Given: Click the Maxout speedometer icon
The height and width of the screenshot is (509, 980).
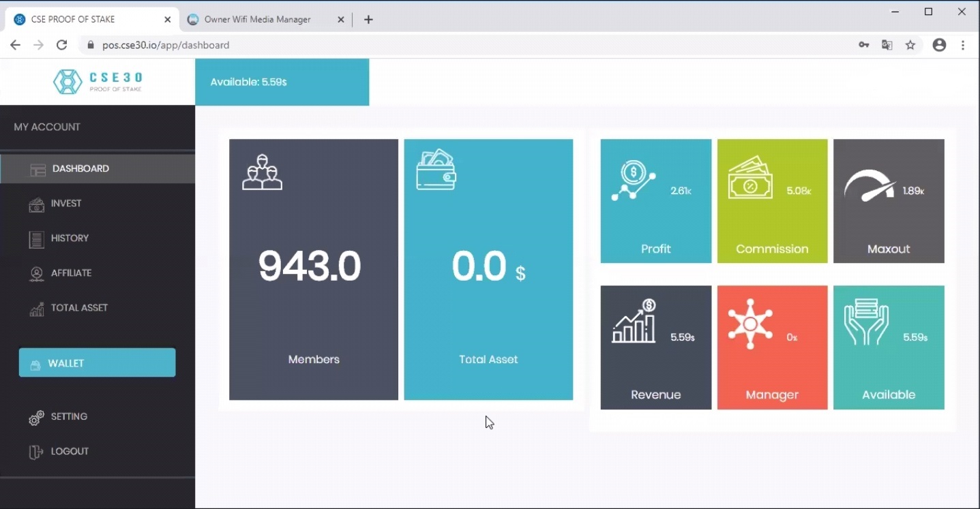Looking at the screenshot, I should point(869,185).
